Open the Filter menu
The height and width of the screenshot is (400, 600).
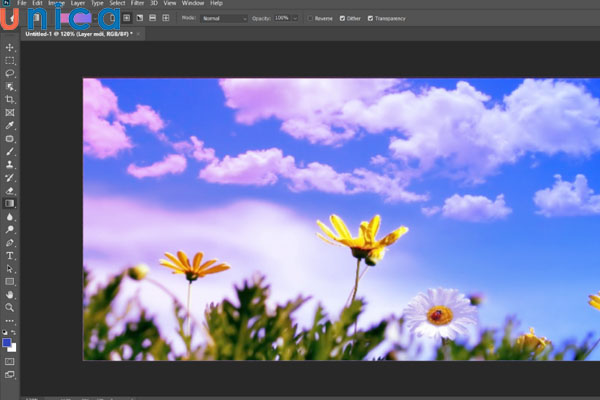(138, 4)
